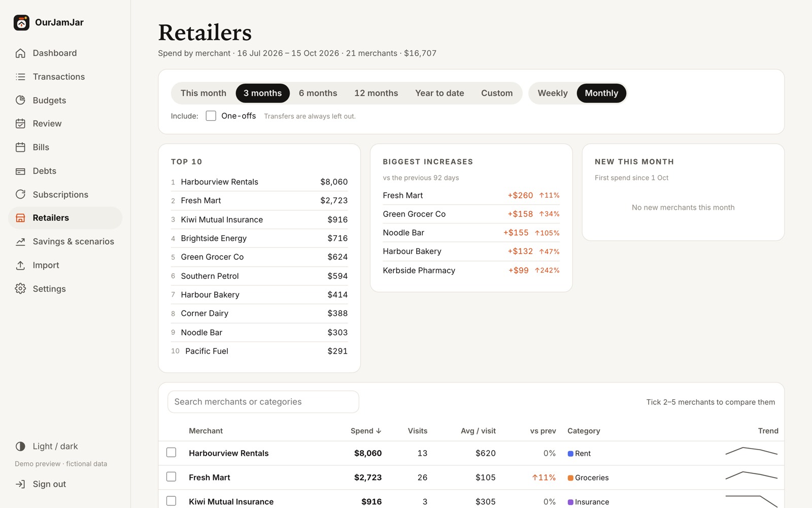This screenshot has width=812, height=508.
Task: Open the Custom date range option
Action: coord(497,93)
